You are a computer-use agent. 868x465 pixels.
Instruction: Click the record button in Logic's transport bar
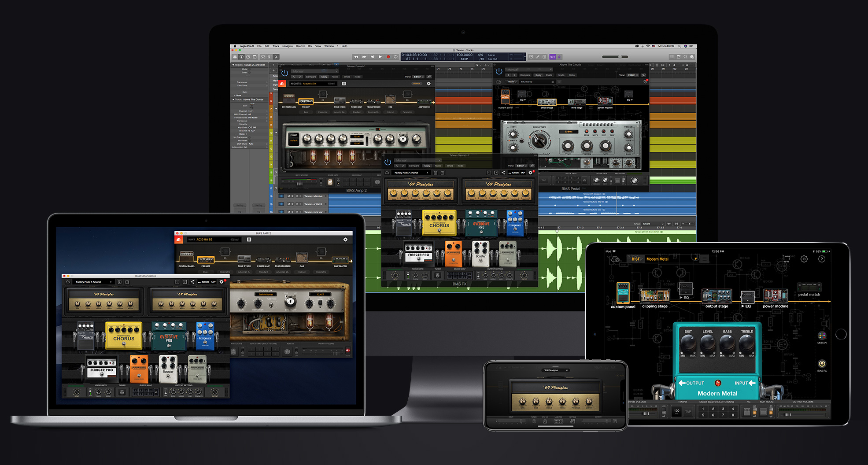[388, 57]
